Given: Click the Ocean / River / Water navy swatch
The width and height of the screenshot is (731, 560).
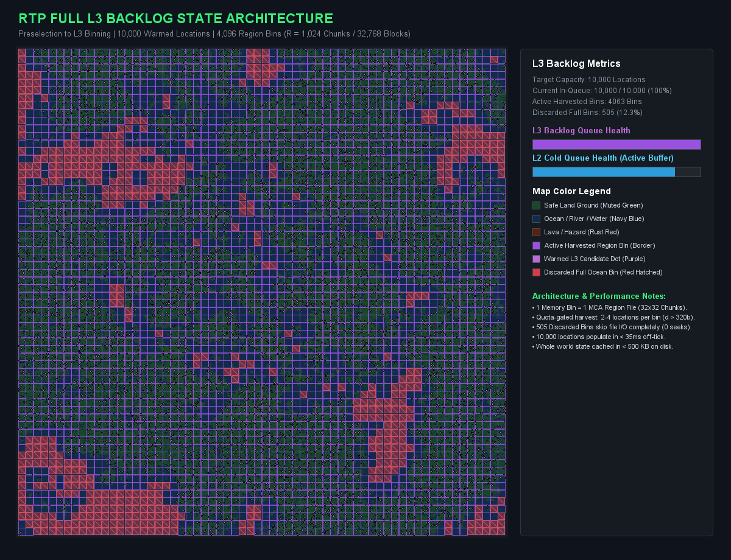Looking at the screenshot, I should (536, 219).
